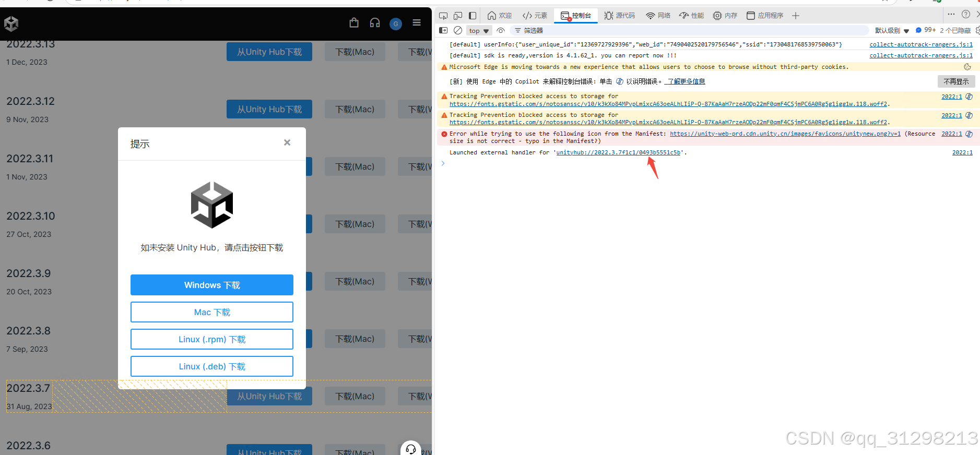This screenshot has width=980, height=455.
Task: Click Copilot explain icon on second Tracking Prevention warning
Action: click(969, 115)
